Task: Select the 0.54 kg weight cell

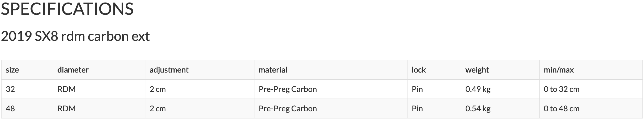Action: point(478,109)
